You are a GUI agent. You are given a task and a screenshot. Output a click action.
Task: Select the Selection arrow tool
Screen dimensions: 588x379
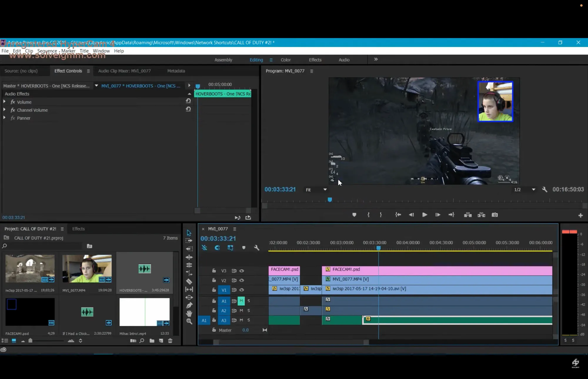[x=189, y=233]
